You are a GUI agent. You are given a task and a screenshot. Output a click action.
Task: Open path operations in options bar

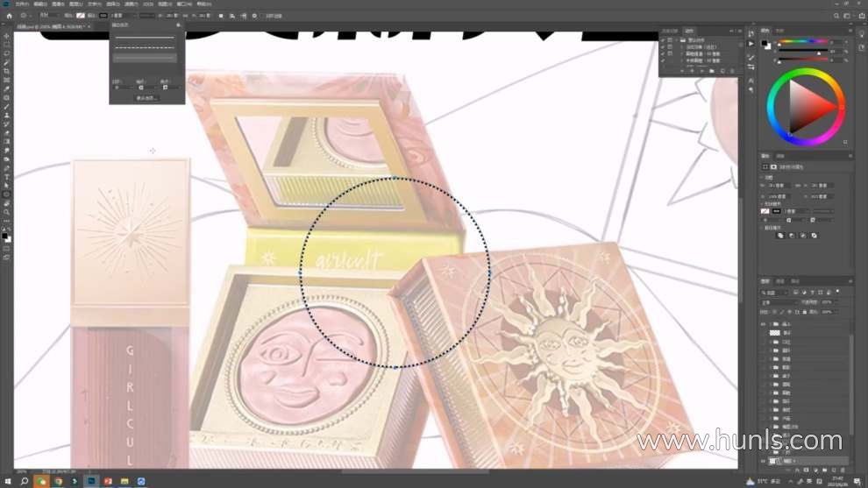[x=221, y=16]
